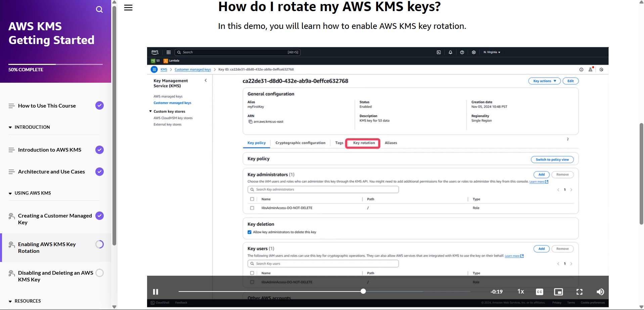Toggle closed captions on the video
Image resolution: width=644 pixels, height=310 pixels.
(x=539, y=292)
